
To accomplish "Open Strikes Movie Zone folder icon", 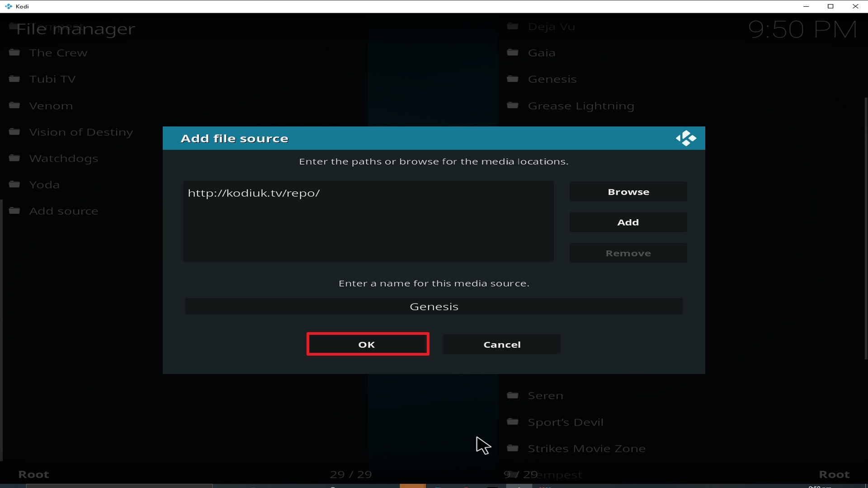I will (x=513, y=448).
